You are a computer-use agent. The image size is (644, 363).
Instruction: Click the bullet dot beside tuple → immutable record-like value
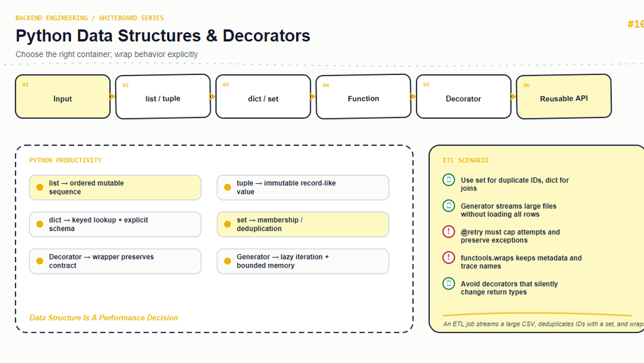pyautogui.click(x=227, y=187)
